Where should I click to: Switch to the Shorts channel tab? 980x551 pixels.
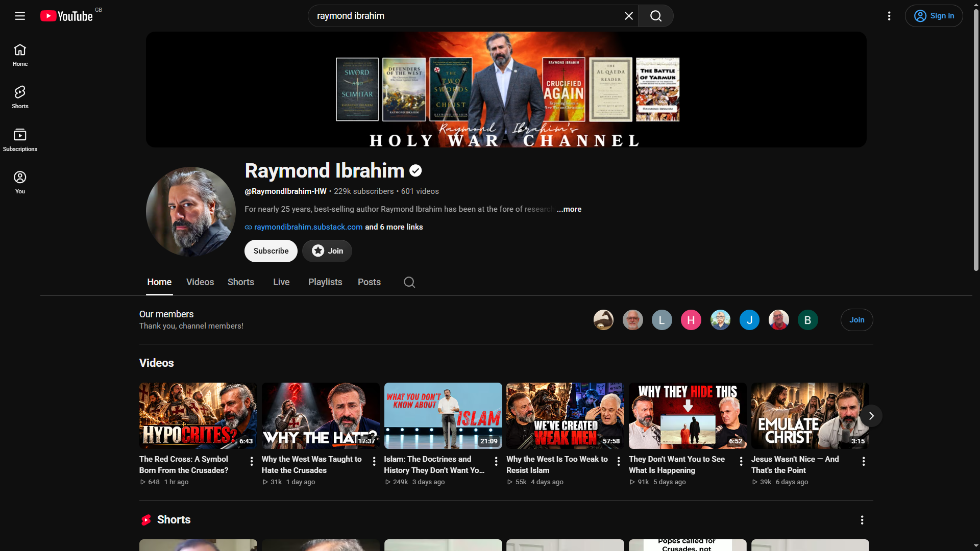pyautogui.click(x=241, y=282)
